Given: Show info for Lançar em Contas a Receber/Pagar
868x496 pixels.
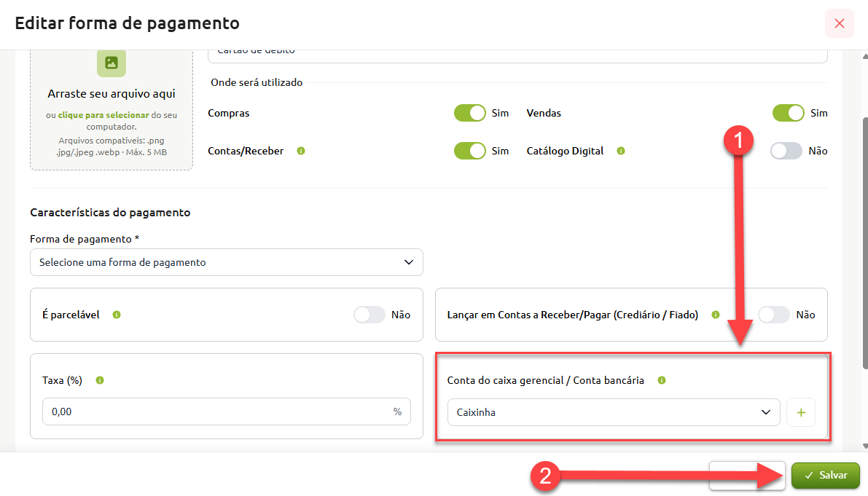Looking at the screenshot, I should pos(716,315).
